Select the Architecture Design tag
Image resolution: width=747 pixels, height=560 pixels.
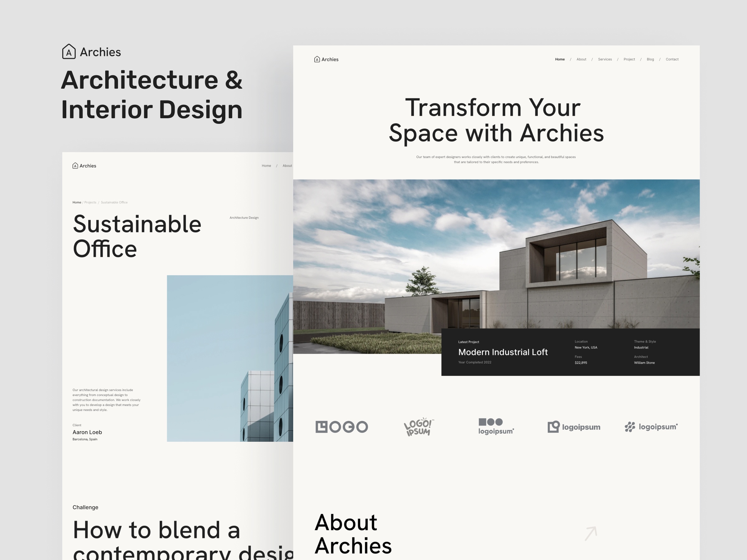[244, 217]
